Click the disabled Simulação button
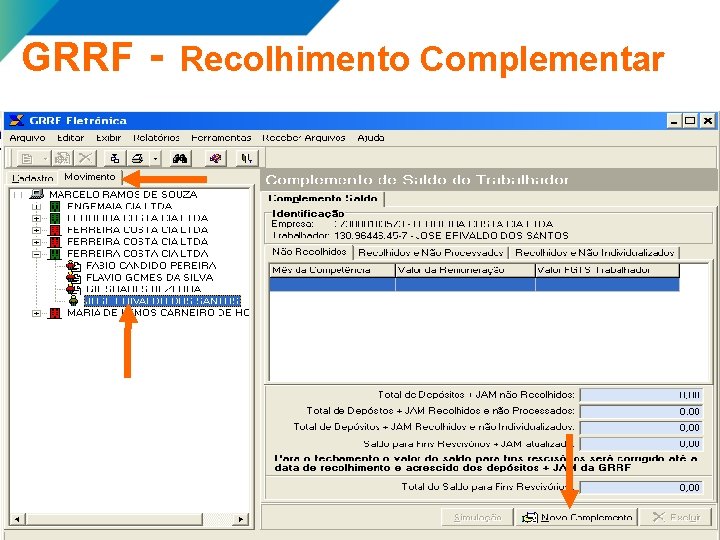This screenshot has height=540, width=720. 478,518
